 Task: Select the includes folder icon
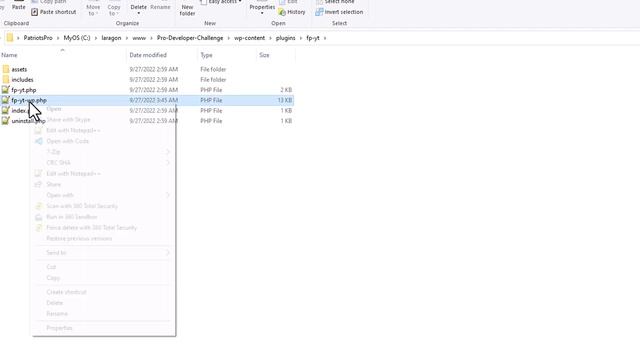point(6,79)
